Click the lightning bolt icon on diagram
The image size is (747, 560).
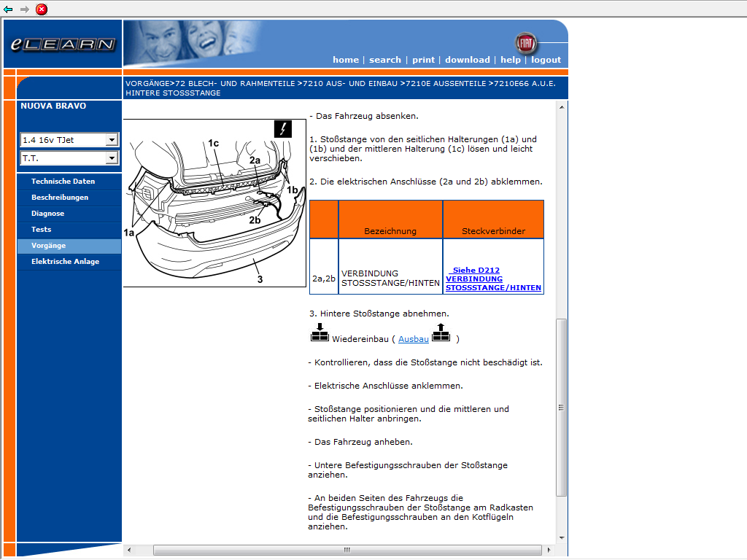pos(282,129)
